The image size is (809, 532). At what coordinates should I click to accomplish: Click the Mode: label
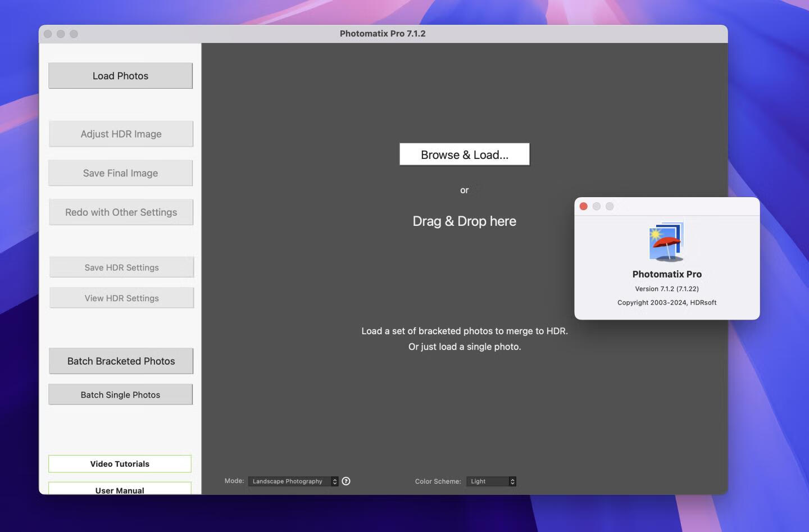(234, 481)
